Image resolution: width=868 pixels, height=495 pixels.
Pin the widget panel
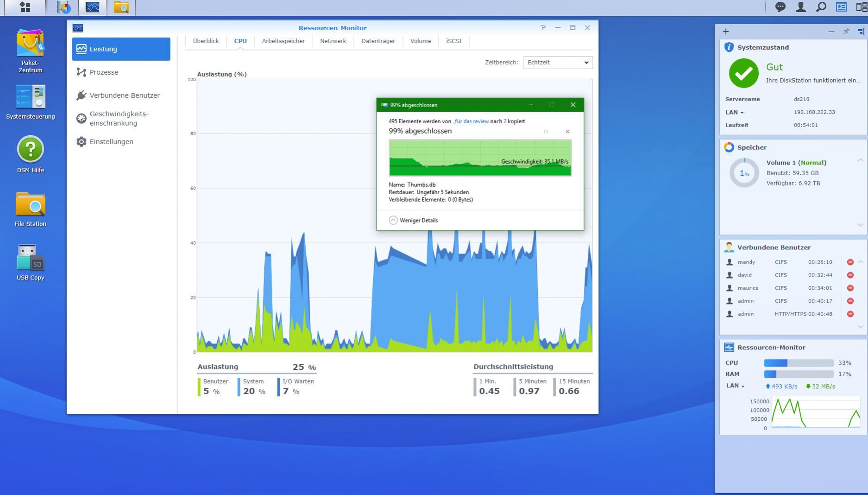click(x=846, y=32)
